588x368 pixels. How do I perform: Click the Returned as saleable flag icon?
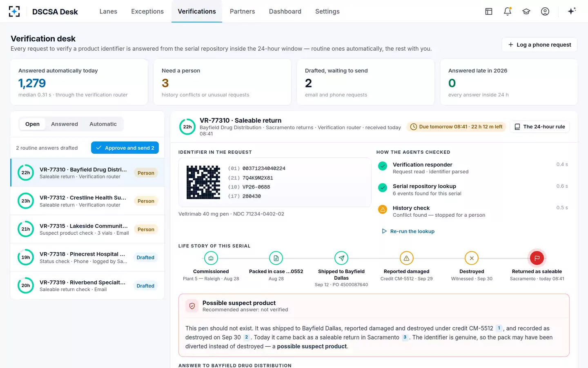[x=537, y=258]
